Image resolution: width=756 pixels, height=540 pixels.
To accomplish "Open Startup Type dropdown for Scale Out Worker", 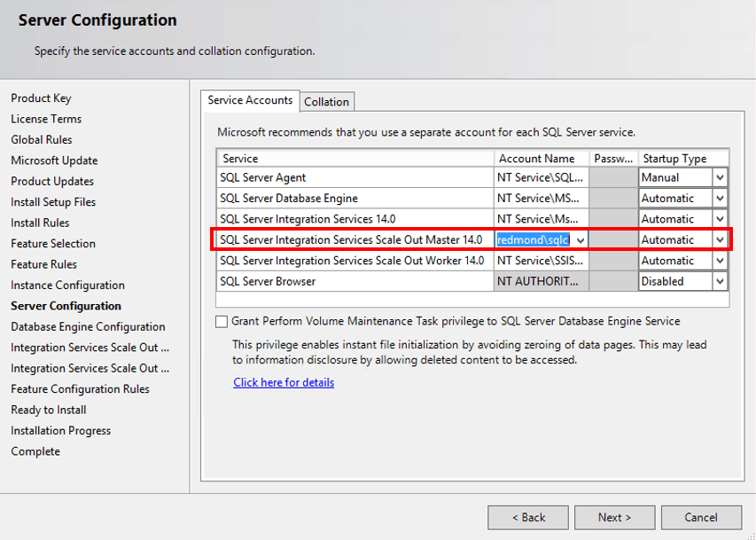I will coord(720,261).
